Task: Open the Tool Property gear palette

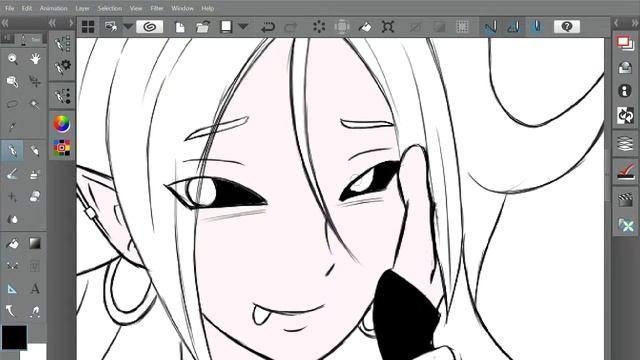Action: [x=62, y=66]
